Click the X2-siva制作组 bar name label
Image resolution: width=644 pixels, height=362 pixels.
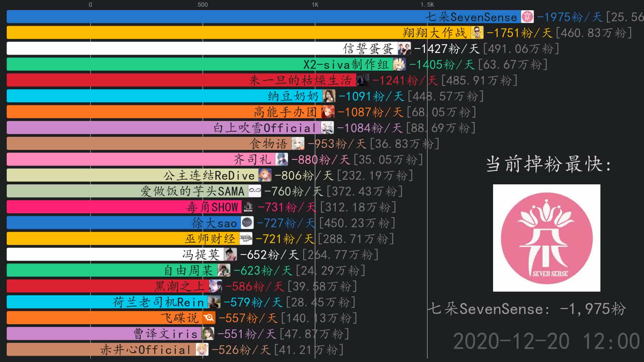(346, 64)
